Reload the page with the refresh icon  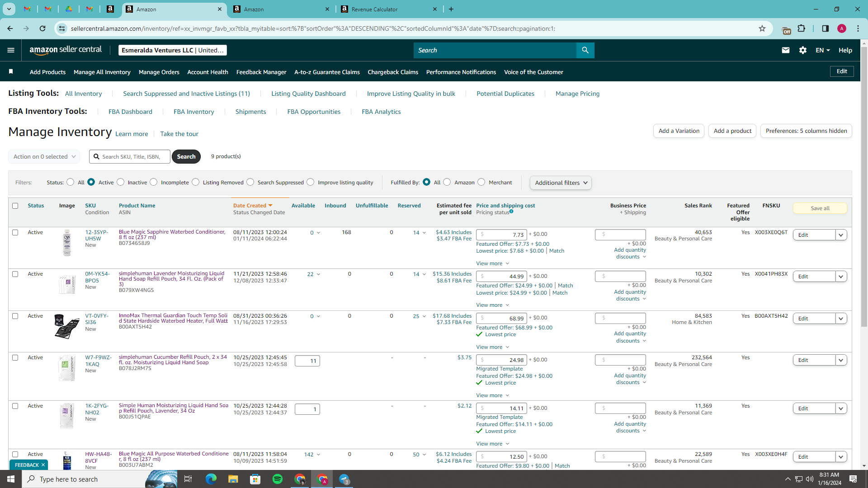click(42, 28)
